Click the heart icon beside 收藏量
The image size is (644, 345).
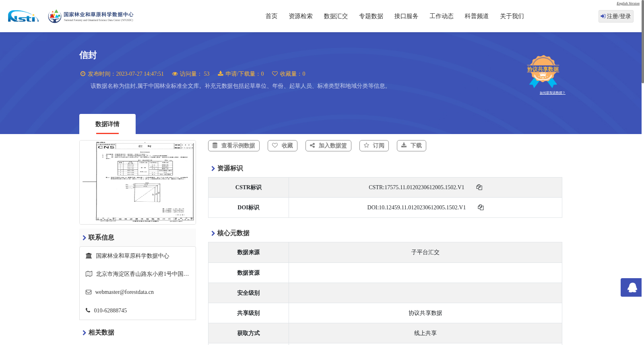click(x=275, y=74)
